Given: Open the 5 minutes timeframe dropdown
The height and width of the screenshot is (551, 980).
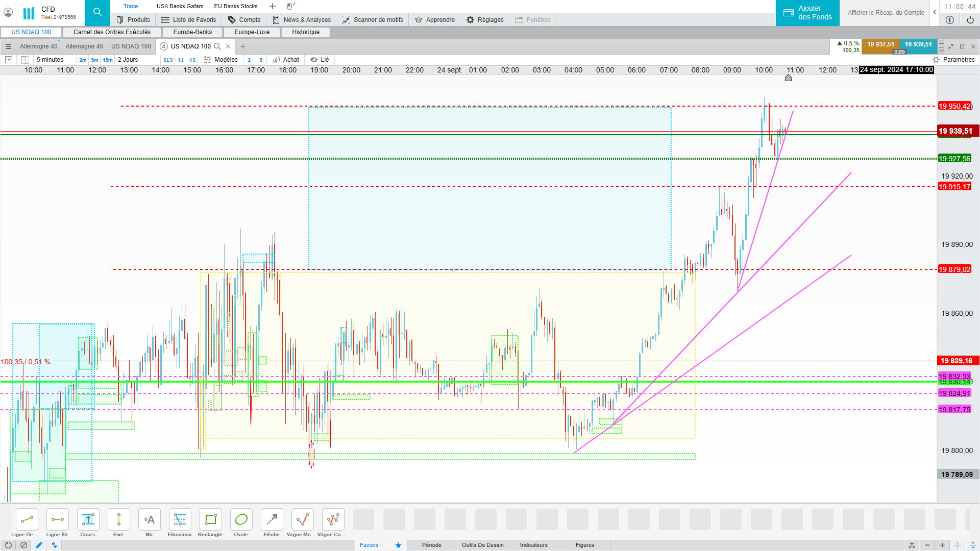Looking at the screenshot, I should click(50, 60).
